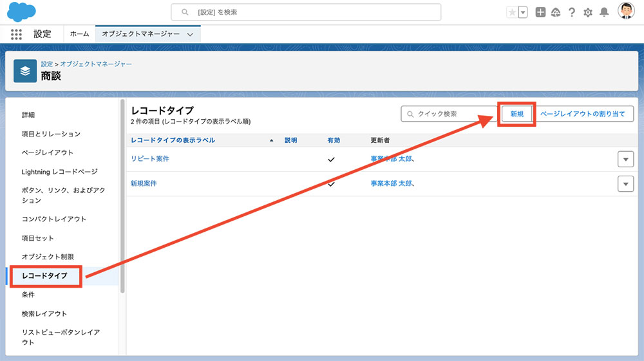Expand the オブジェクトマネージャー tab chevron
The height and width of the screenshot is (361, 644).
[190, 35]
